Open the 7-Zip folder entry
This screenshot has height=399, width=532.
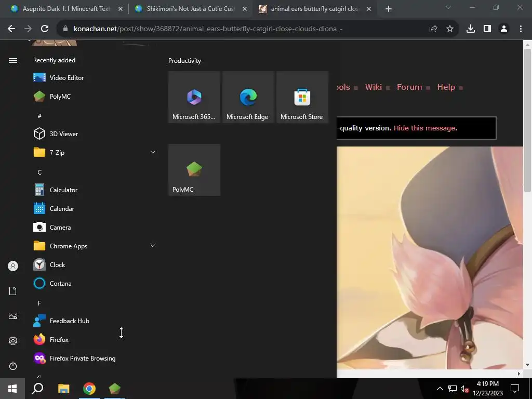94,152
